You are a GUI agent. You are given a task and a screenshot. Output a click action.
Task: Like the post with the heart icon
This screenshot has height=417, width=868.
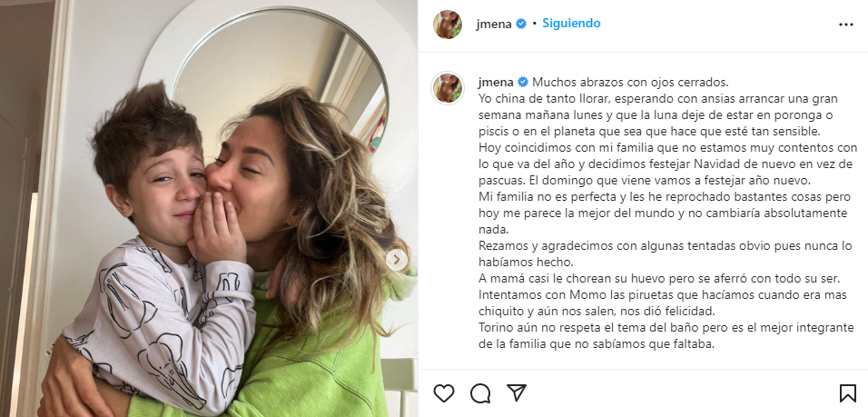(x=443, y=393)
